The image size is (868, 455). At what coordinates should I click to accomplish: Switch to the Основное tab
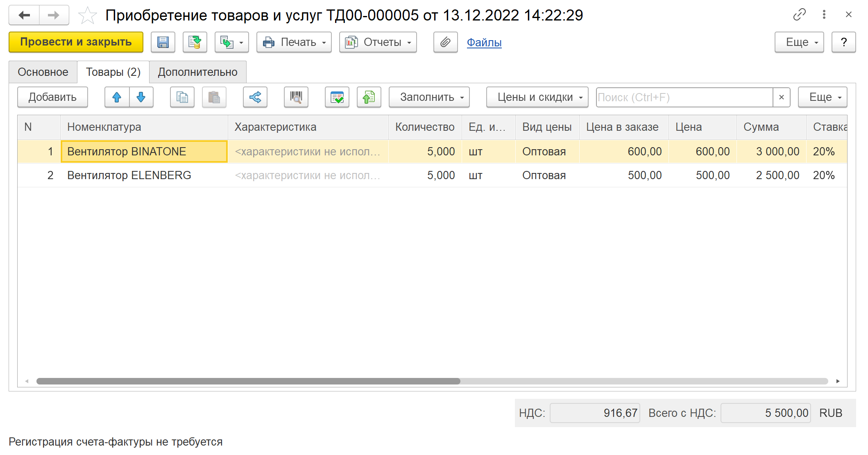(x=43, y=72)
